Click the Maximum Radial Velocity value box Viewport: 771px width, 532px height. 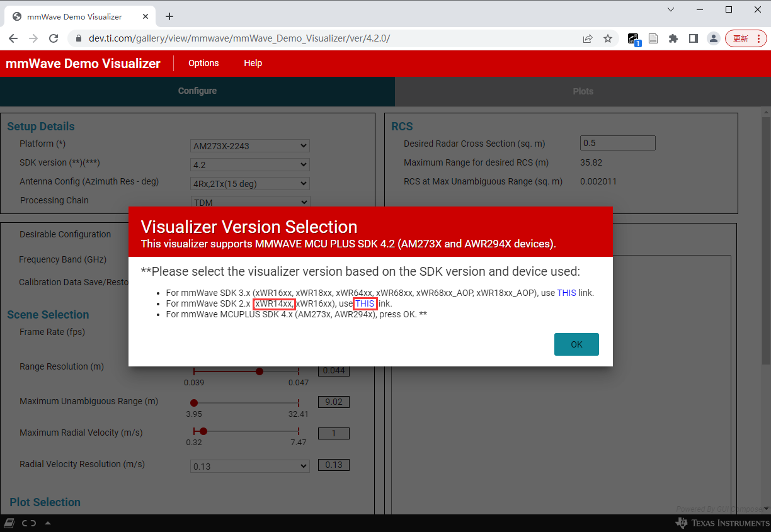334,433
